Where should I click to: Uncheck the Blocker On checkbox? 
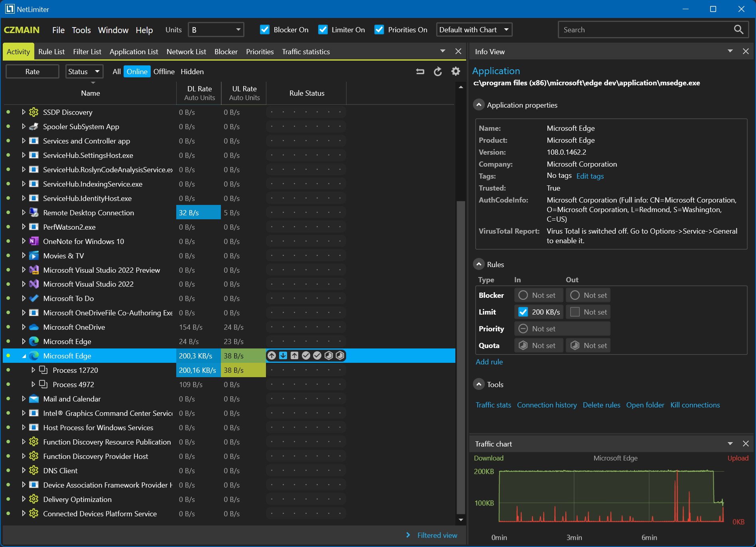click(x=265, y=30)
